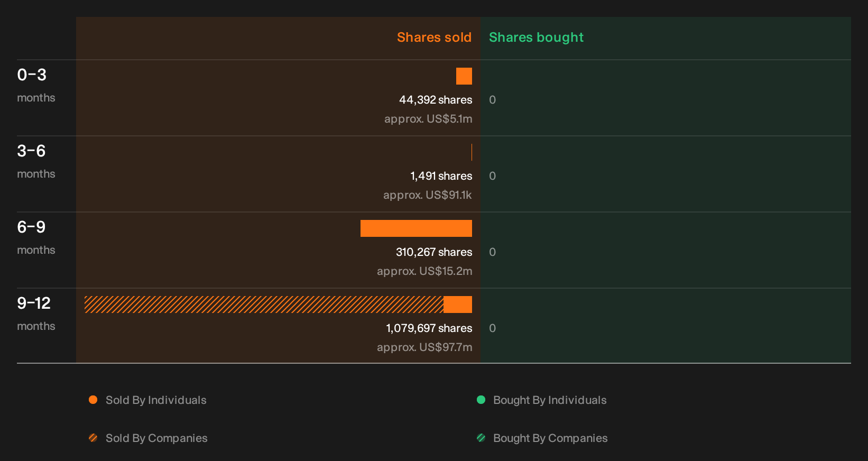The image size is (868, 461).
Task: Click the striped Sold By Companies legend icon
Action: [93, 438]
